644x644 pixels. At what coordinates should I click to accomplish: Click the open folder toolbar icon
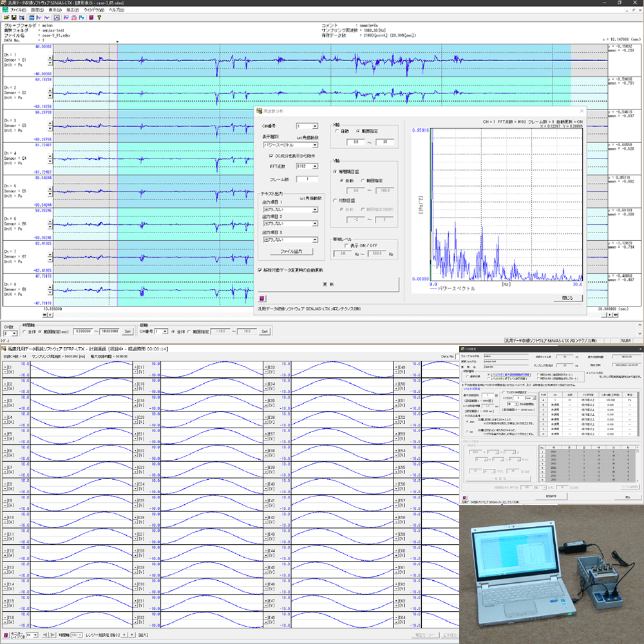(6, 17)
